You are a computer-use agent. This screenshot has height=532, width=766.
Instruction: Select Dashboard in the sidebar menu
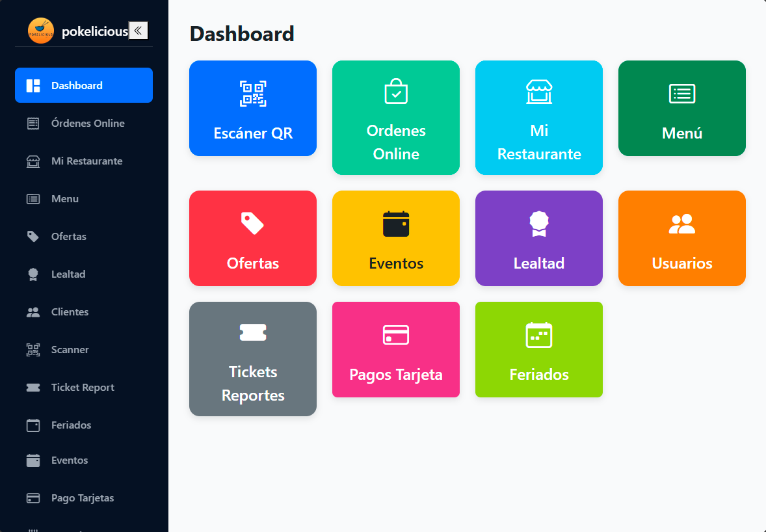point(83,85)
